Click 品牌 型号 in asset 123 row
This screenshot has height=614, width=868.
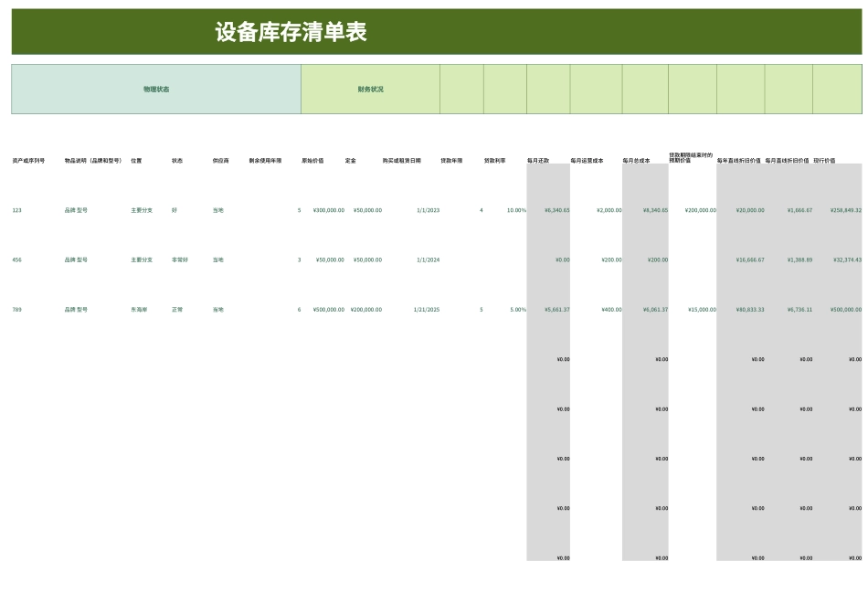pyautogui.click(x=76, y=210)
